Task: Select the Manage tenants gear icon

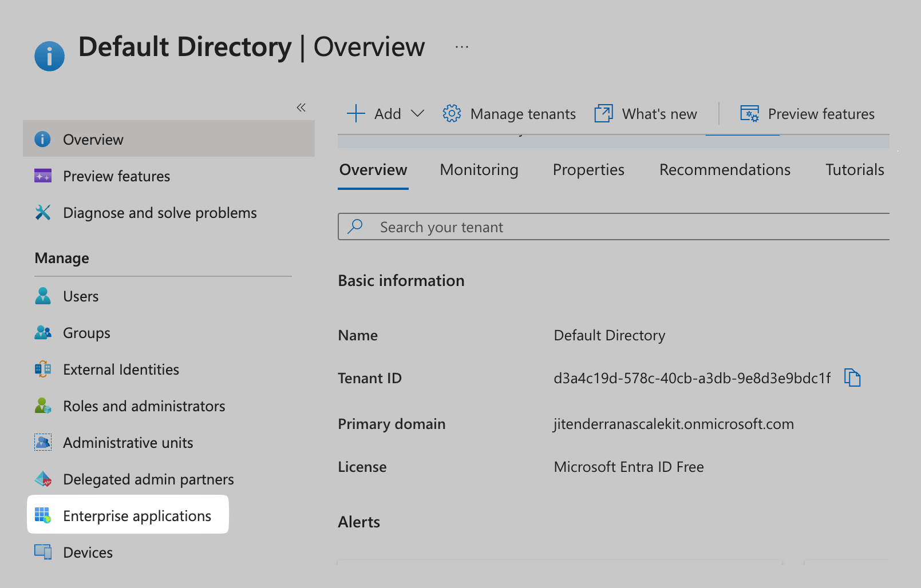Action: pyautogui.click(x=452, y=113)
